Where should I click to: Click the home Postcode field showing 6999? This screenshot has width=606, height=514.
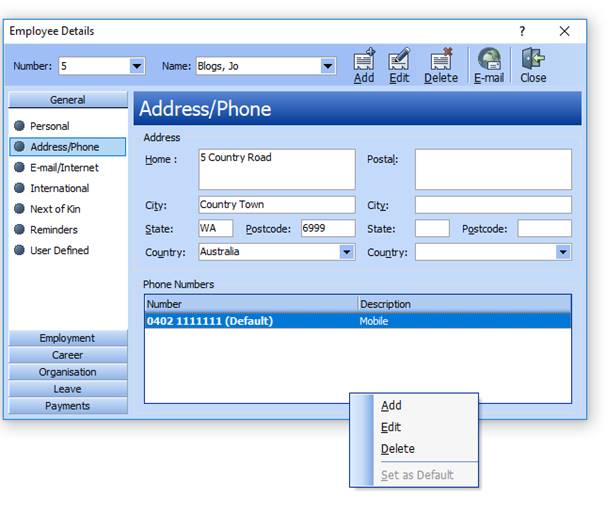[328, 228]
